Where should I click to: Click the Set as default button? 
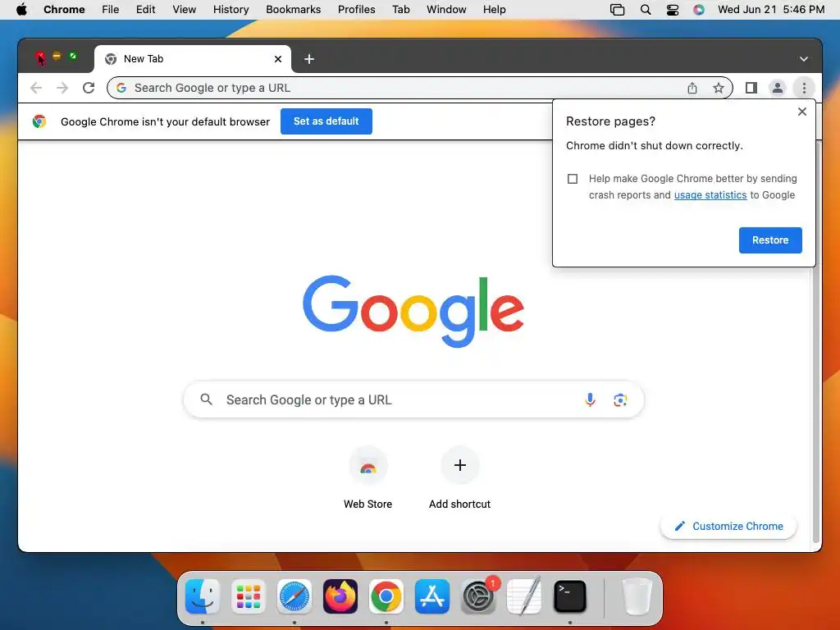tap(326, 121)
